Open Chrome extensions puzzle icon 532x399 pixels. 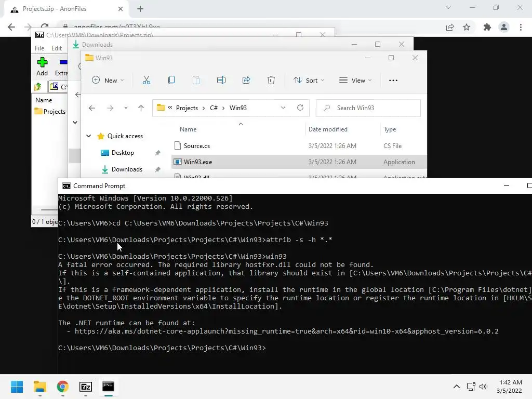pos(487,27)
